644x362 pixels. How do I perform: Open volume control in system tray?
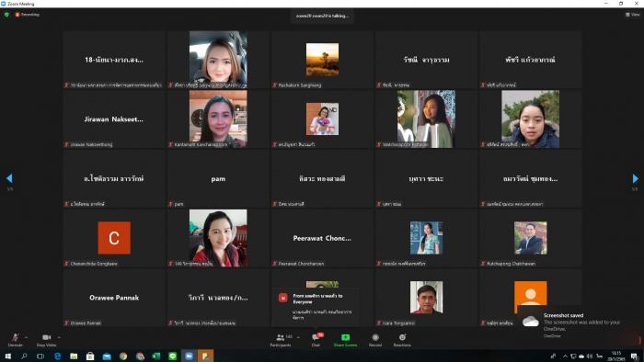coord(590,356)
